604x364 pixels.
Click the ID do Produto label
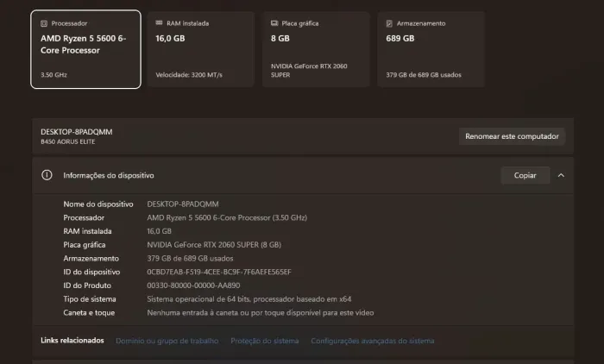87,286
